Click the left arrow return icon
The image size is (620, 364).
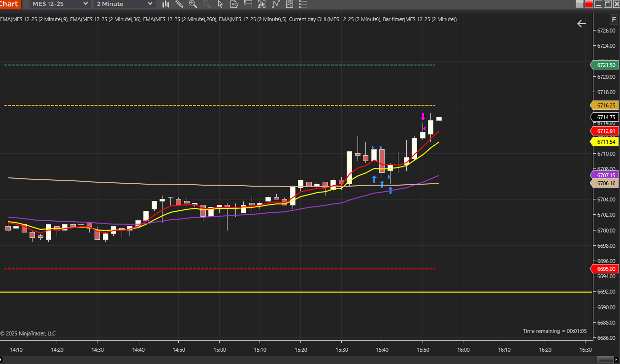582,24
